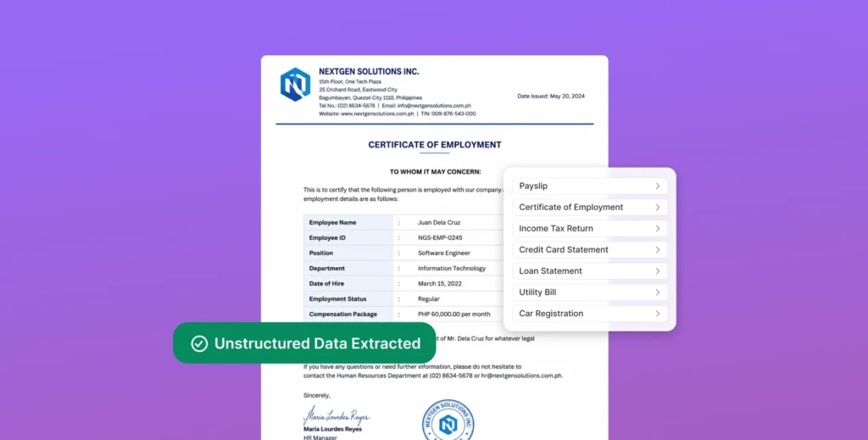Click chevron beside Certificate of Employment

[658, 207]
